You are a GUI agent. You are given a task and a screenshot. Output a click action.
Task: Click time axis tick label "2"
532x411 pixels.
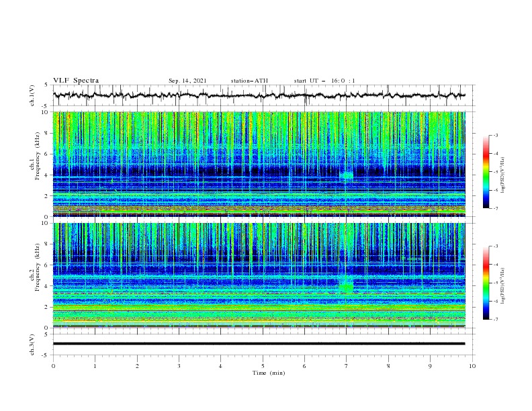137,366
